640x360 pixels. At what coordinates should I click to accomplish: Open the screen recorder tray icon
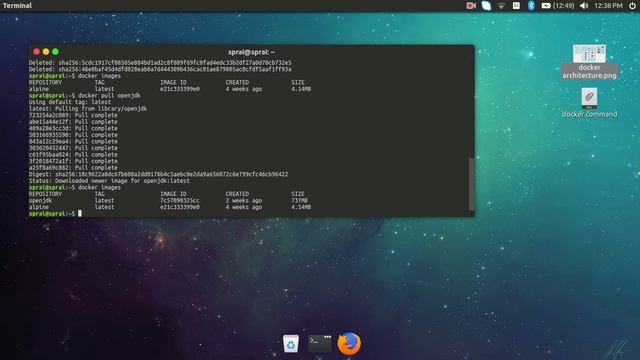coord(471,6)
